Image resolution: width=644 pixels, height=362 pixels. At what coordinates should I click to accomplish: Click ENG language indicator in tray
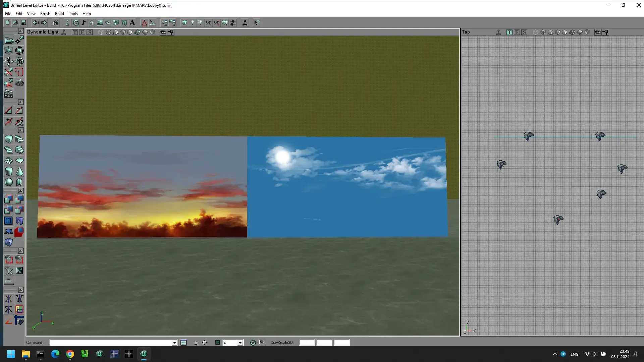(574, 354)
